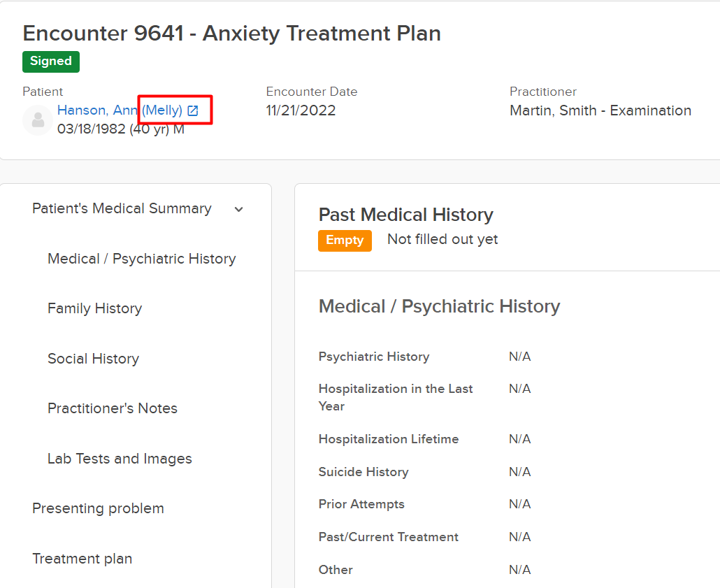Viewport: 720px width, 588px height.
Task: Click the Patient's Medical Summary heading
Action: pyautogui.click(x=122, y=208)
